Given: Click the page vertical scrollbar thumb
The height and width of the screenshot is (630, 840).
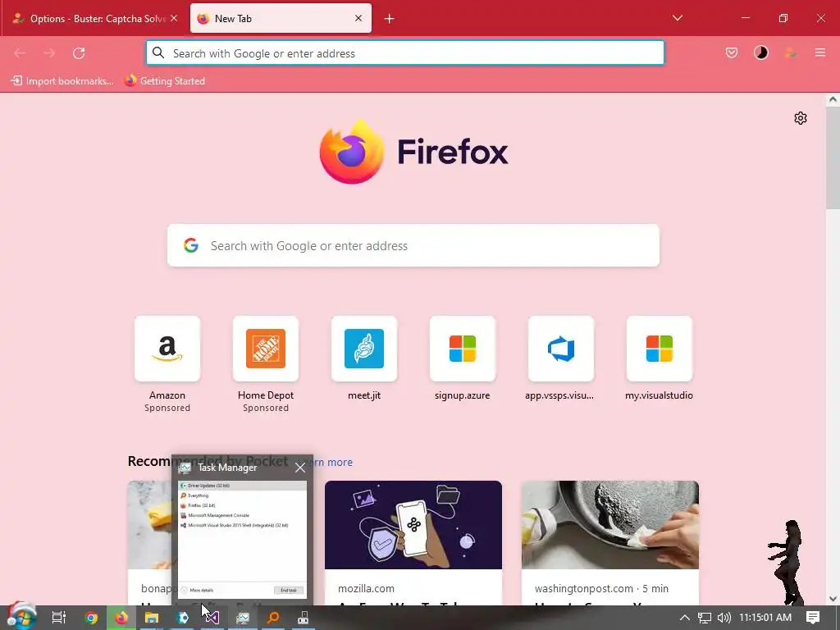Looking at the screenshot, I should [x=833, y=158].
